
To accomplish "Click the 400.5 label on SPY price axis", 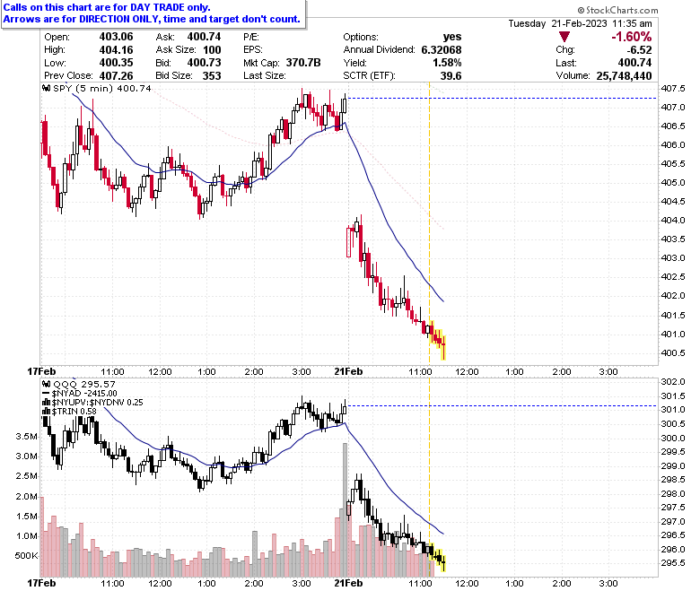I will click(x=673, y=353).
